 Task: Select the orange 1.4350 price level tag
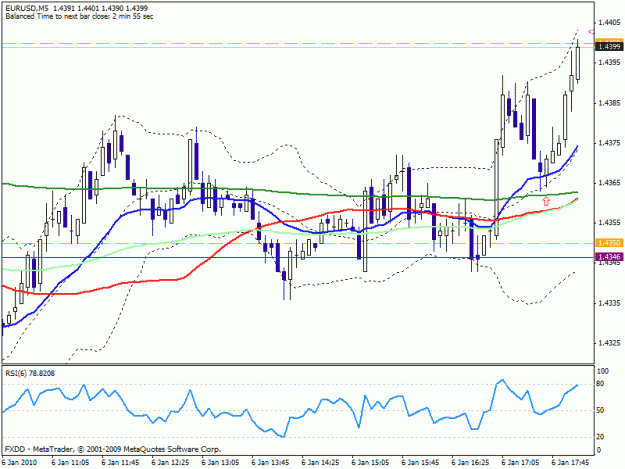pos(609,243)
